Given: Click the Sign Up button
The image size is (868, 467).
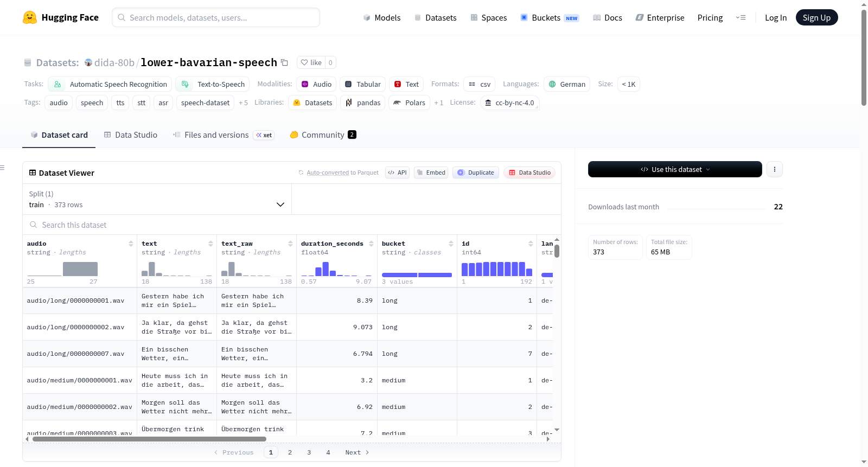Looking at the screenshot, I should click(x=816, y=17).
